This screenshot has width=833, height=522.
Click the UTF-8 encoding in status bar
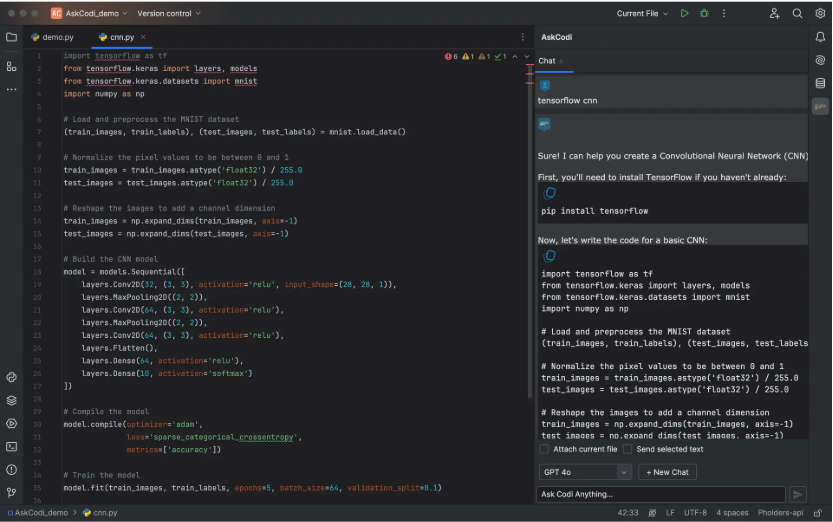[x=695, y=512]
